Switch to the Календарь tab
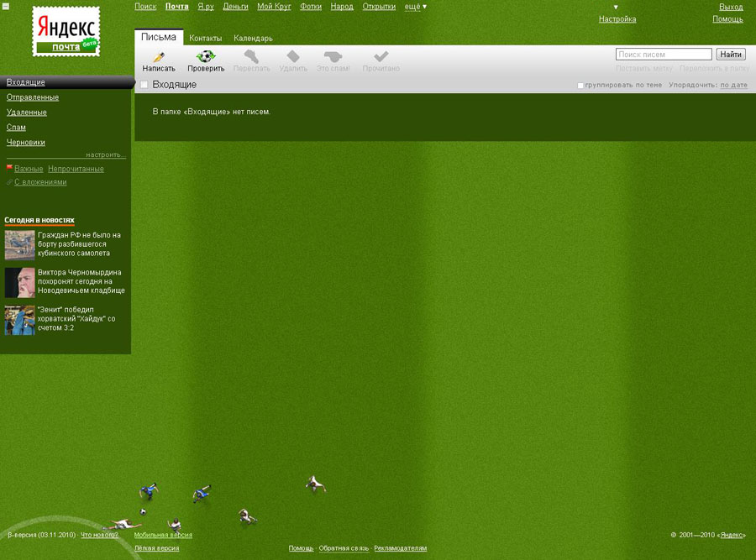The image size is (756, 560). 253,38
